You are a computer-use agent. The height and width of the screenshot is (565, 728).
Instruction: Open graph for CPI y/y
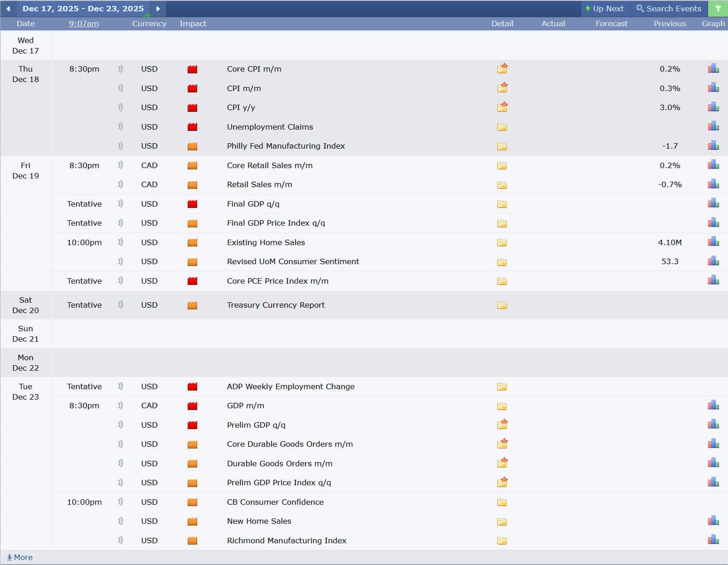click(x=713, y=107)
